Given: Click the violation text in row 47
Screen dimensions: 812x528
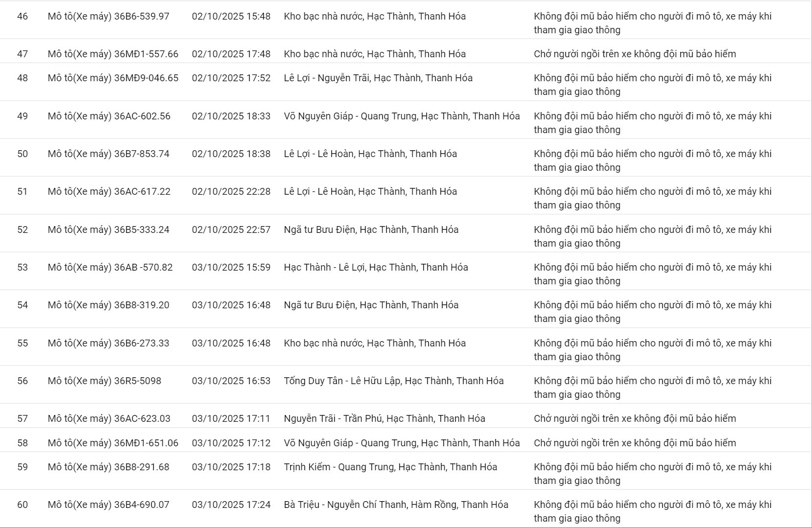Looking at the screenshot, I should 634,54.
